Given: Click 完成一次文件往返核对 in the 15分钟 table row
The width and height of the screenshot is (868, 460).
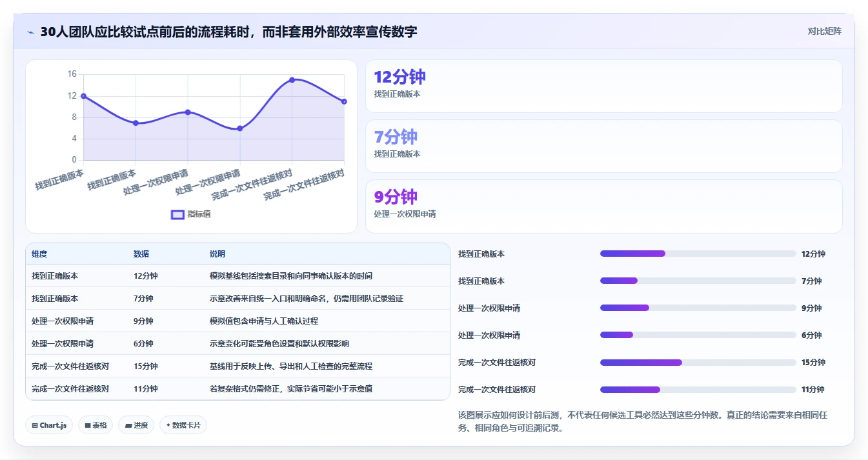Looking at the screenshot, I should (x=70, y=366).
